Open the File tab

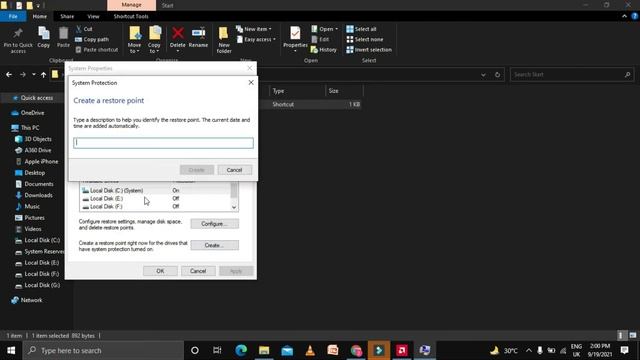point(13,16)
